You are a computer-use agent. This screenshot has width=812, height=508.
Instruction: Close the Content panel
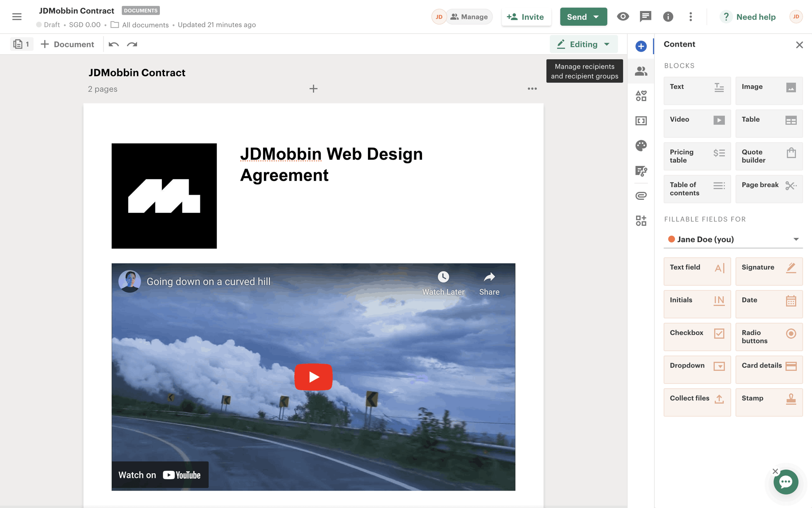799,45
